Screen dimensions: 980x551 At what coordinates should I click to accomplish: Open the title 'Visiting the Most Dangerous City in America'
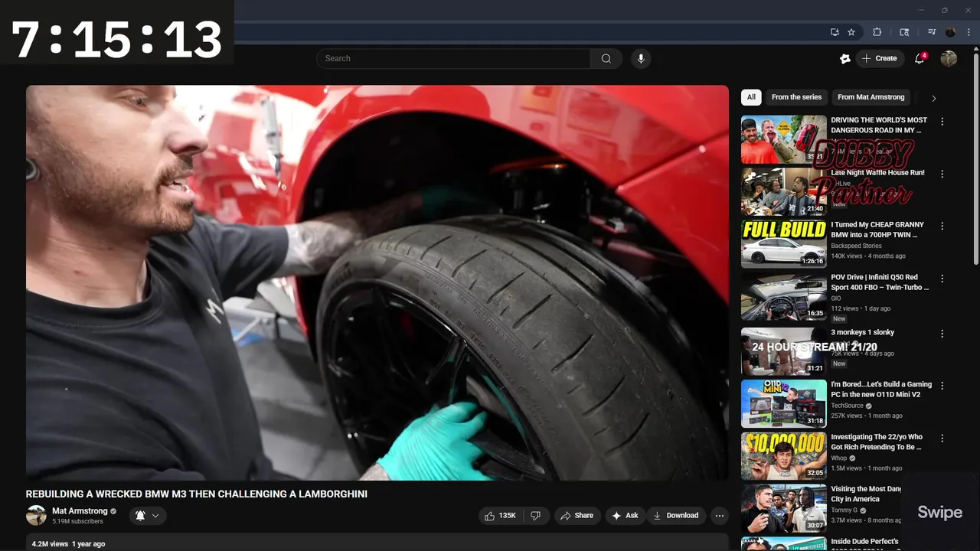(x=867, y=494)
